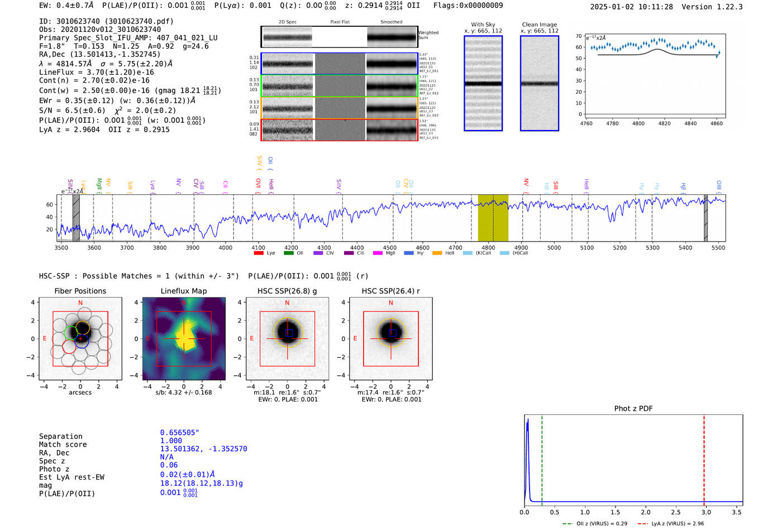This screenshot has height=532, width=782.
Task: Click the blue RA, Dec coordinate value
Action: coord(203,449)
